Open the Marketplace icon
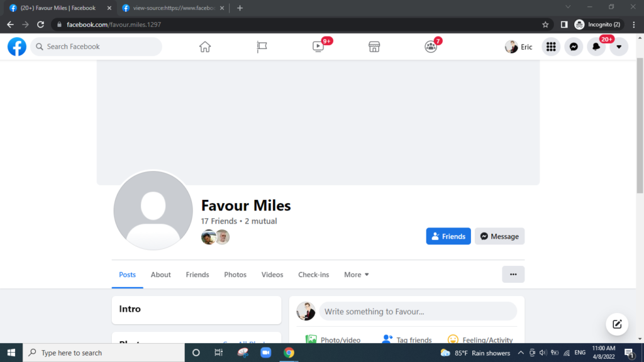 (374, 47)
